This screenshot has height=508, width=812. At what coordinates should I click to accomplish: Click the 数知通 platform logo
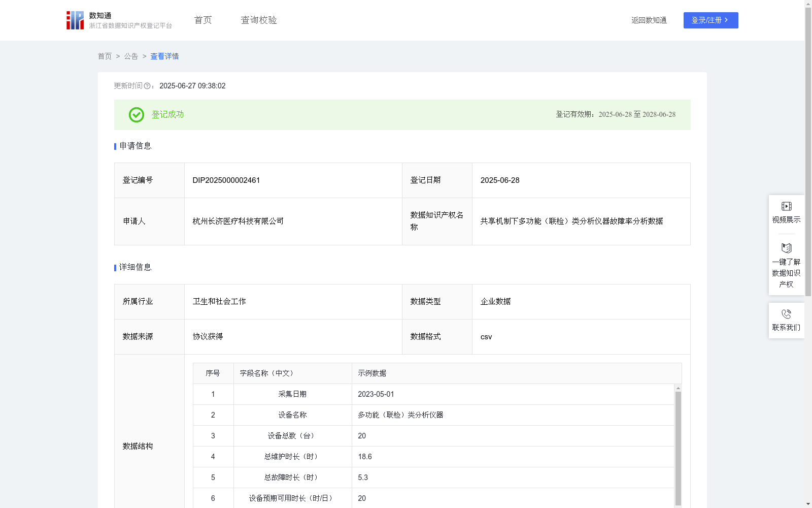coord(119,20)
